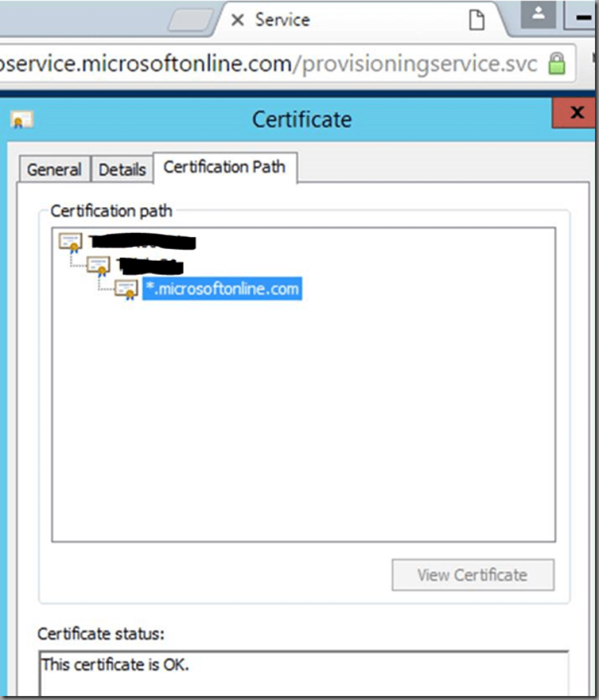Click the 'Certification path' group label
Screen dimensions: 599x700
pos(111,211)
